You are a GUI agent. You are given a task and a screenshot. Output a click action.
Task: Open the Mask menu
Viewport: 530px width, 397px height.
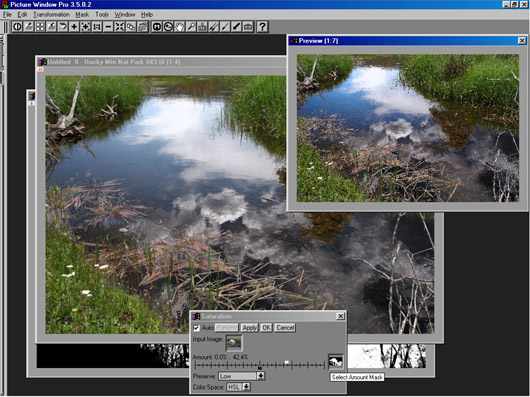click(x=82, y=15)
